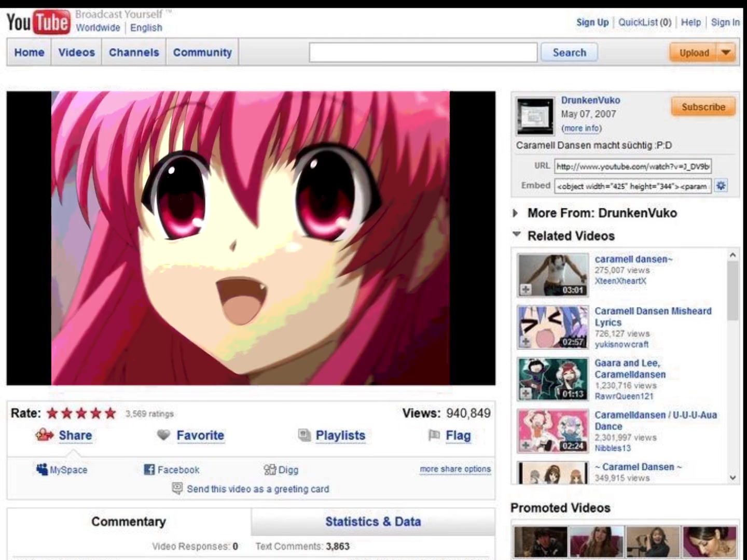Click the share heart-arrow icon
The width and height of the screenshot is (747, 560).
tap(45, 435)
